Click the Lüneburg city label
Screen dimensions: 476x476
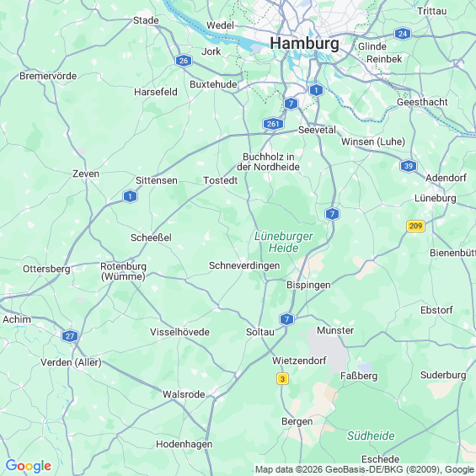pos(436,199)
